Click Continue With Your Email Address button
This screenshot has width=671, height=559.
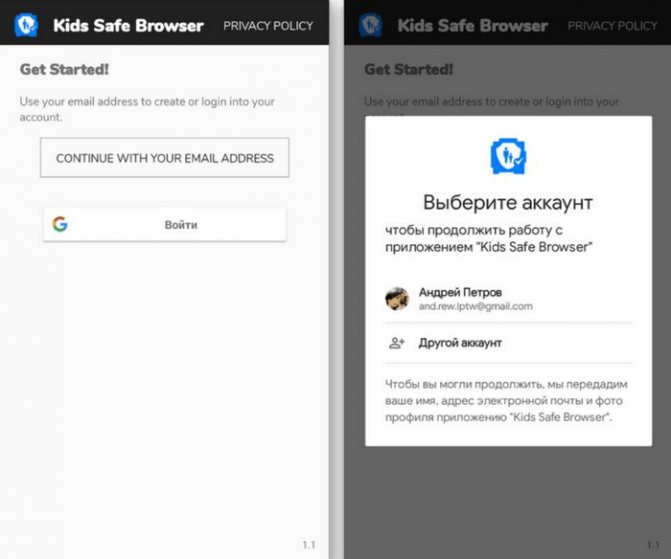(165, 158)
